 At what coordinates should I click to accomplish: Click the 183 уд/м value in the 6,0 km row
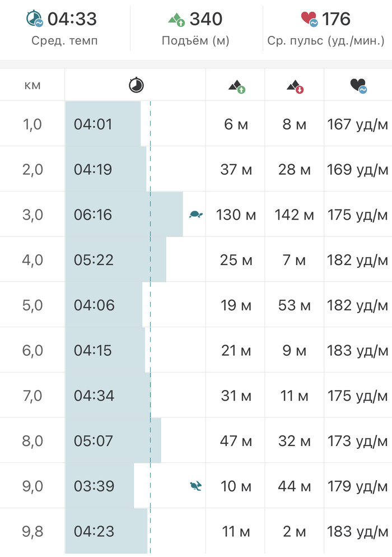tap(358, 350)
